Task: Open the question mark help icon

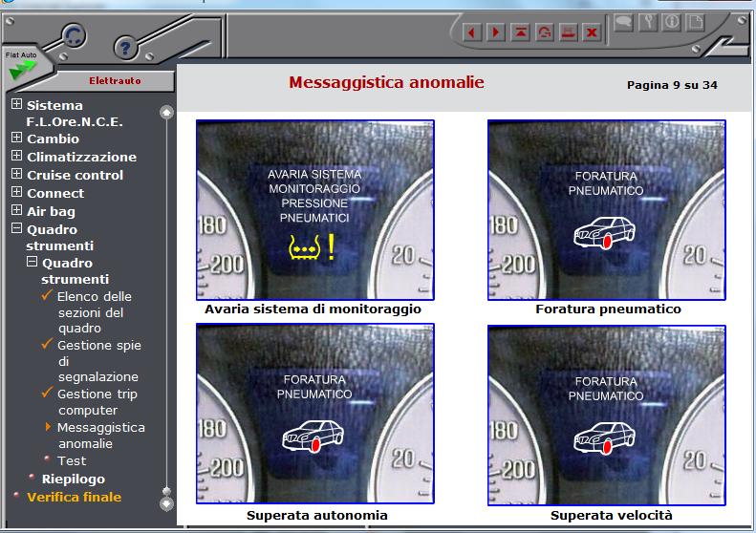Action: coord(125,48)
